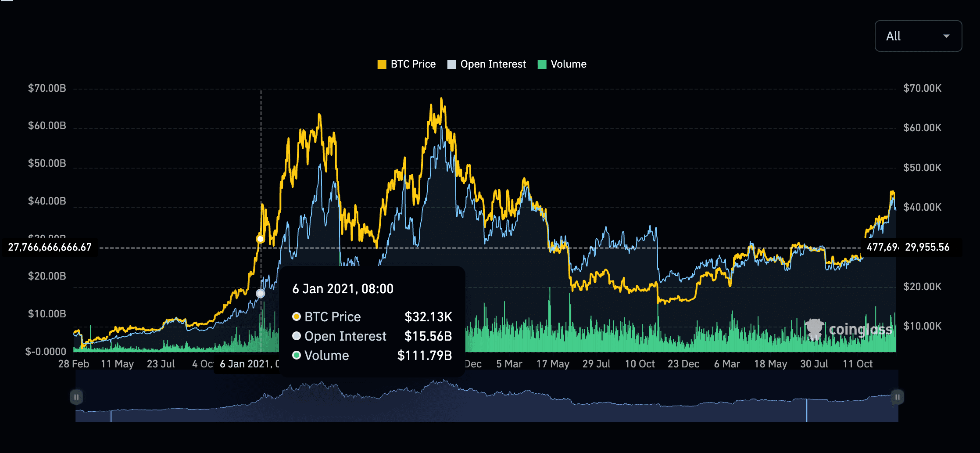Click the 28 Feb x-axis label
This screenshot has height=453, width=980.
pyautogui.click(x=74, y=364)
